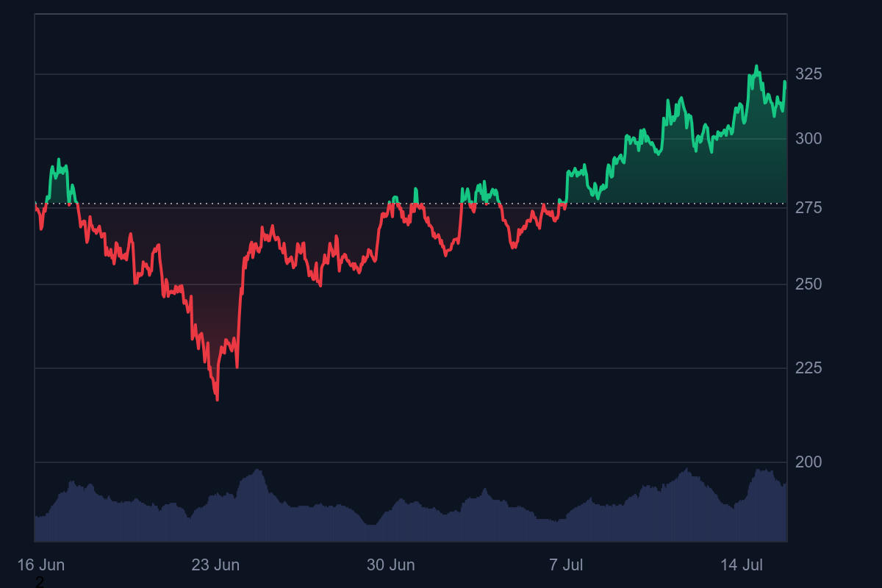
Task: Click the 16 Jun date label
Action: coord(41,565)
